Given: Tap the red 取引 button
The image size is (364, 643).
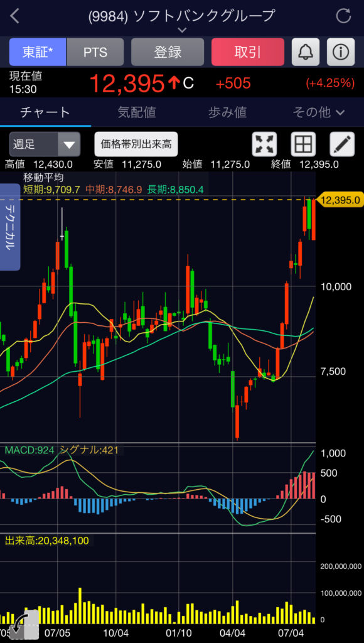Looking at the screenshot, I should pyautogui.click(x=248, y=51).
